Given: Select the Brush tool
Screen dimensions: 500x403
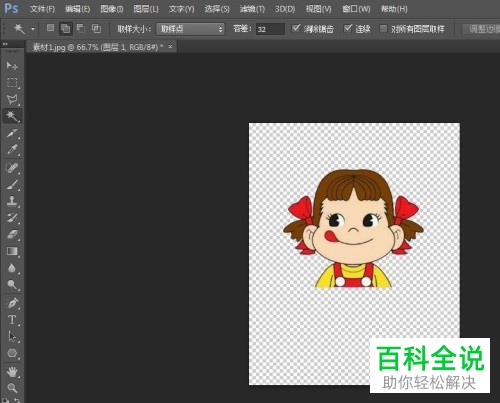Looking at the screenshot, I should (x=12, y=184).
